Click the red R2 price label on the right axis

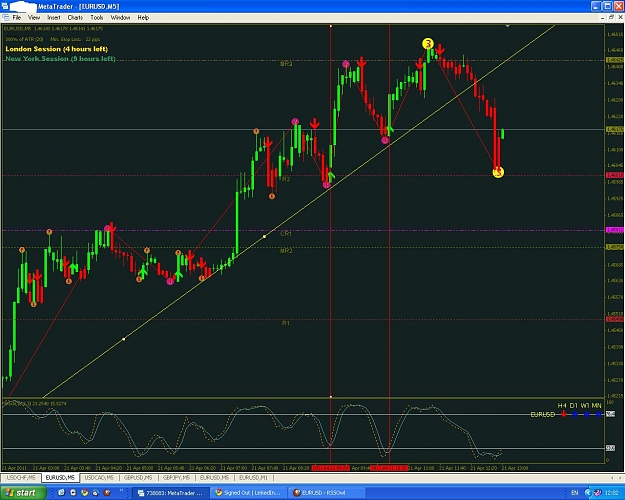click(614, 175)
